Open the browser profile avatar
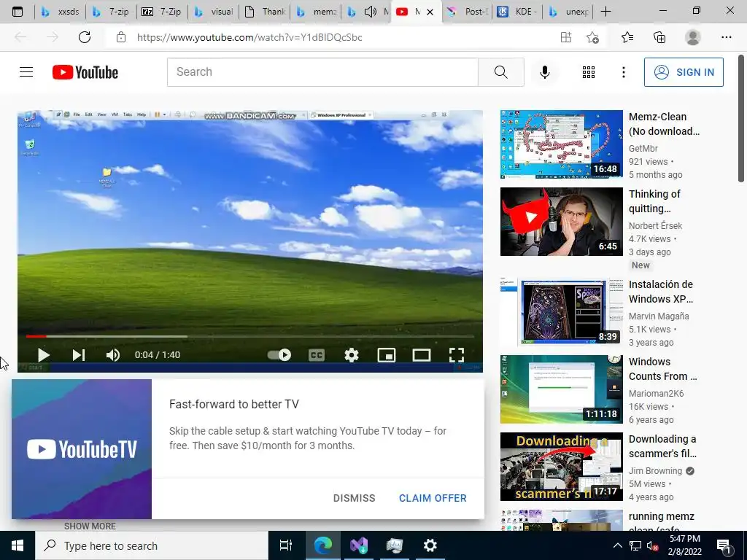 click(x=693, y=37)
